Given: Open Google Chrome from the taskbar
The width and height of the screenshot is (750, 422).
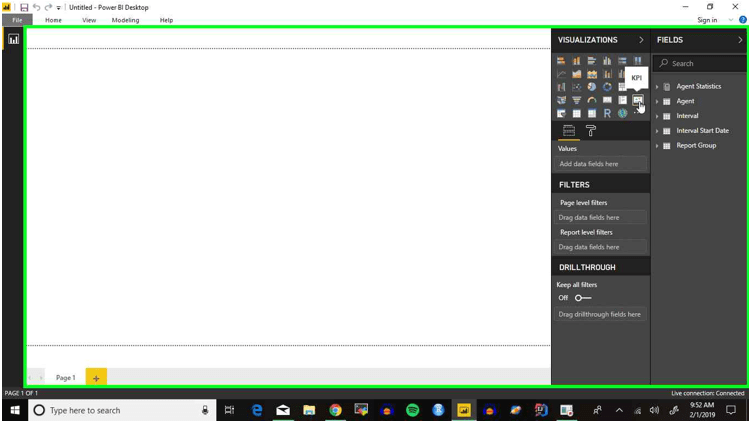Looking at the screenshot, I should [x=335, y=410].
